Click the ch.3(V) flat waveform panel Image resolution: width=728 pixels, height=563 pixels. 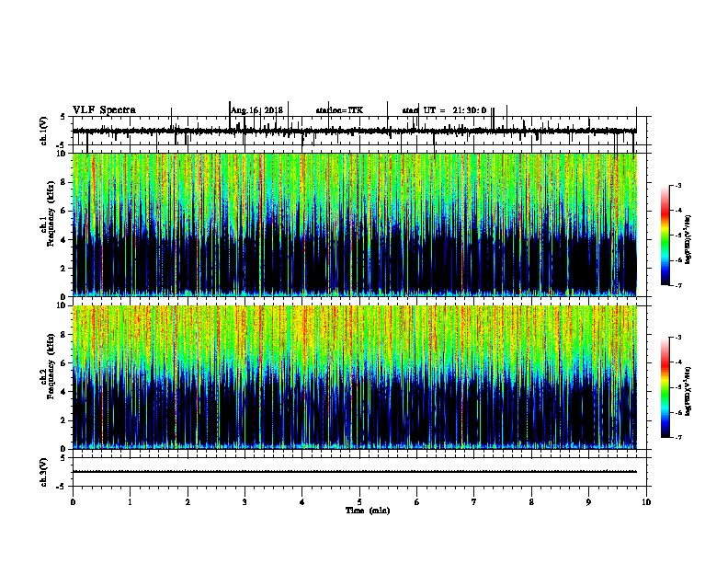pyautogui.click(x=359, y=472)
